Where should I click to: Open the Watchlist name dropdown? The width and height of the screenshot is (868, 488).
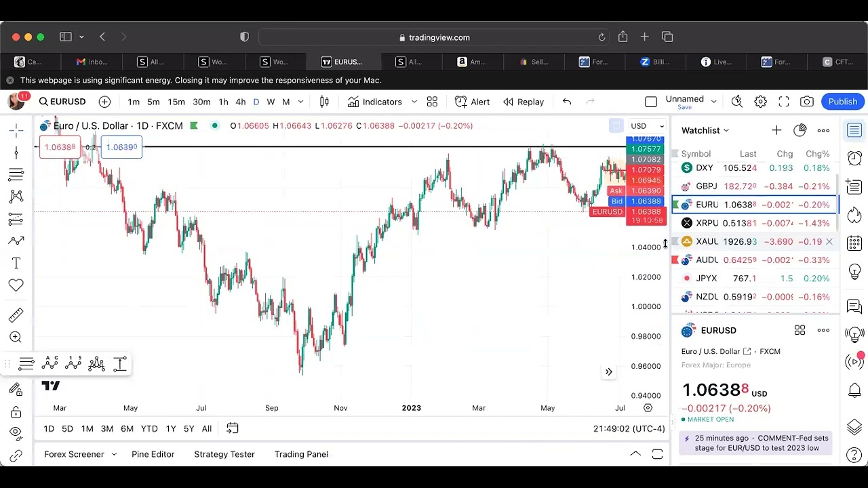(x=705, y=130)
